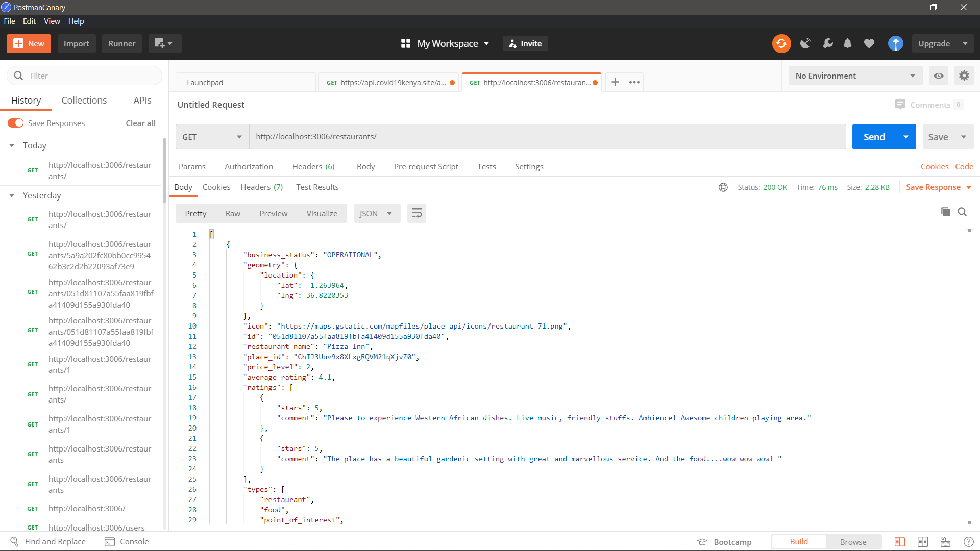
Task: Click the sync status icon
Action: pos(781,44)
